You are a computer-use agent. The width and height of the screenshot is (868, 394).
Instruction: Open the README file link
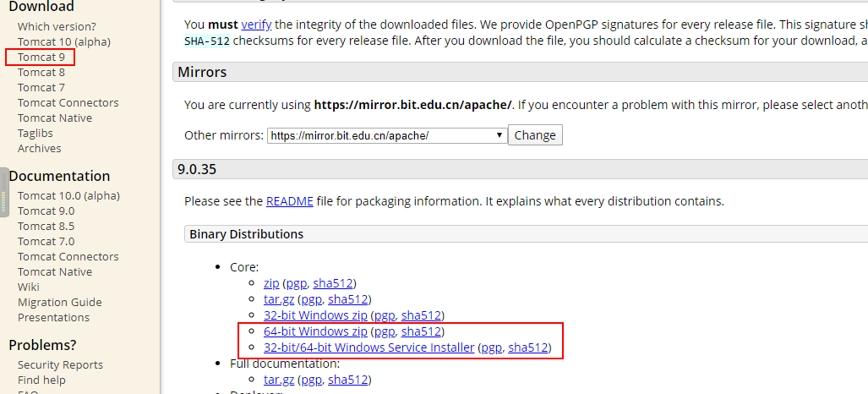coord(289,201)
